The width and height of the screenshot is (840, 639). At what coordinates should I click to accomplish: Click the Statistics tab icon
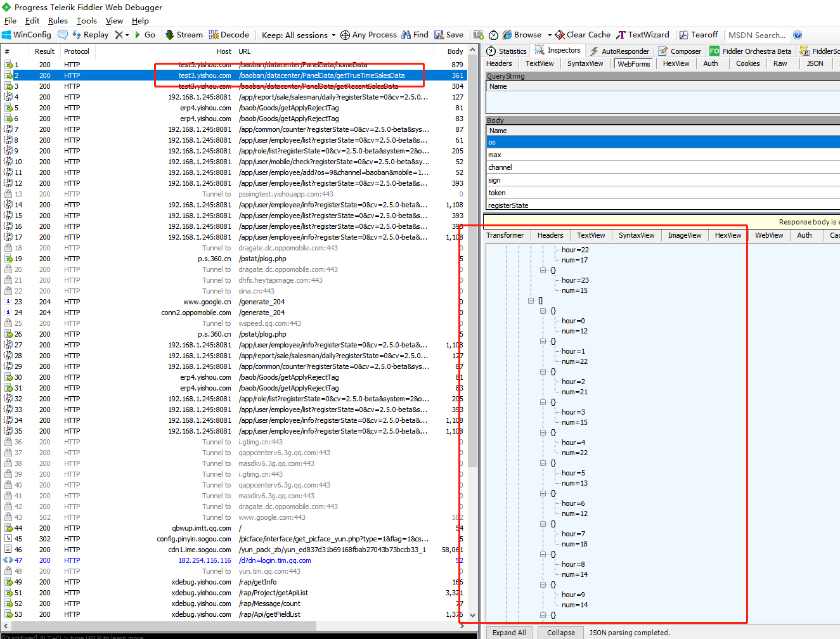pyautogui.click(x=491, y=51)
